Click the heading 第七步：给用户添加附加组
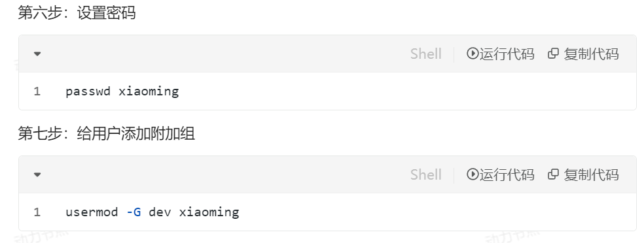Screen dimensions: 644x243 point(107,134)
